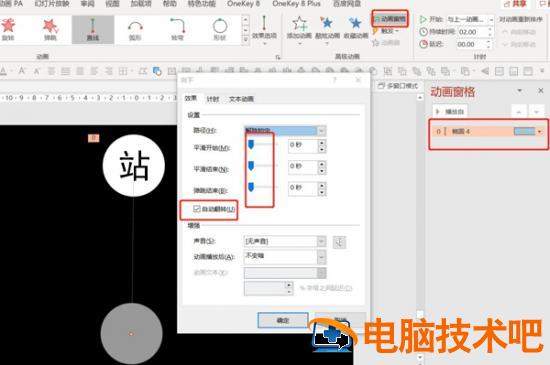Click 延迟 delay spinner arrows
Viewport: 550px width, 365px height.
click(488, 45)
